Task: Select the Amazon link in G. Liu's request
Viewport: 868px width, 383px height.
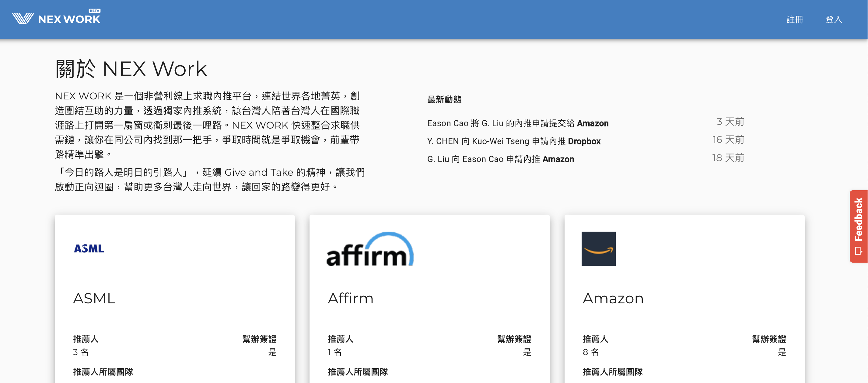Action: point(558,159)
